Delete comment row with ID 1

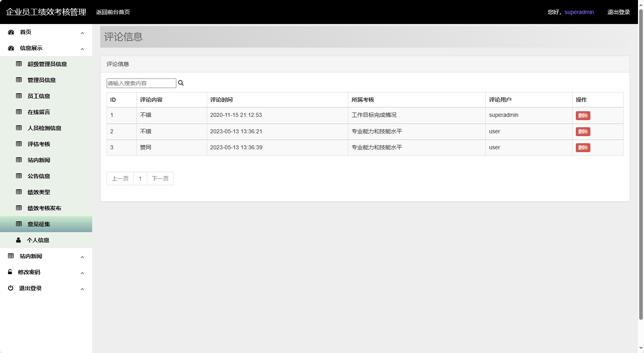click(583, 116)
